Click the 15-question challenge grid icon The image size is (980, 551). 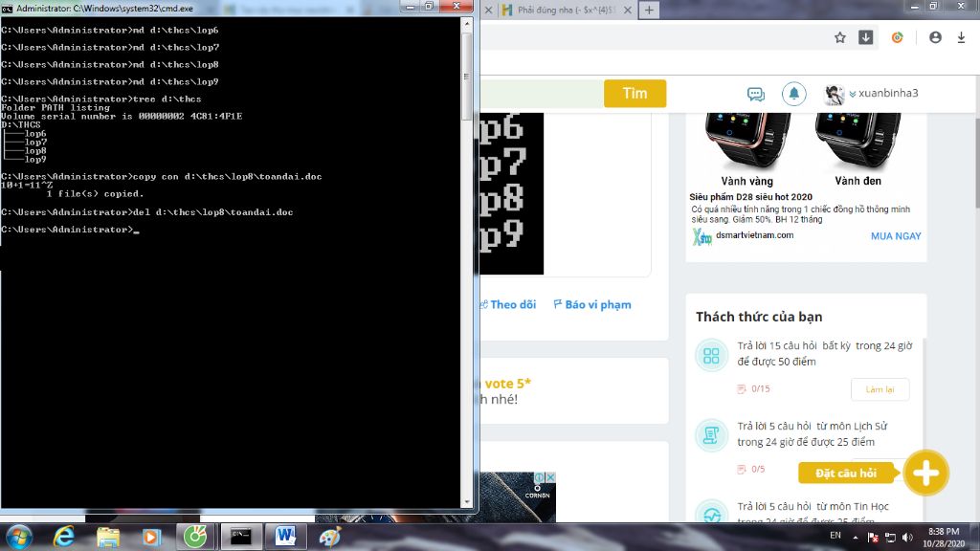[x=711, y=356]
